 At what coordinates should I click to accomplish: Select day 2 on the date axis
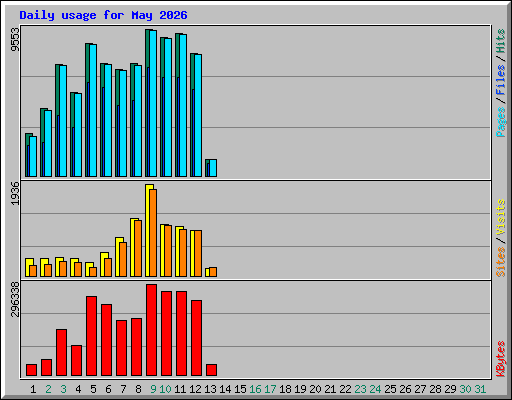(48, 389)
